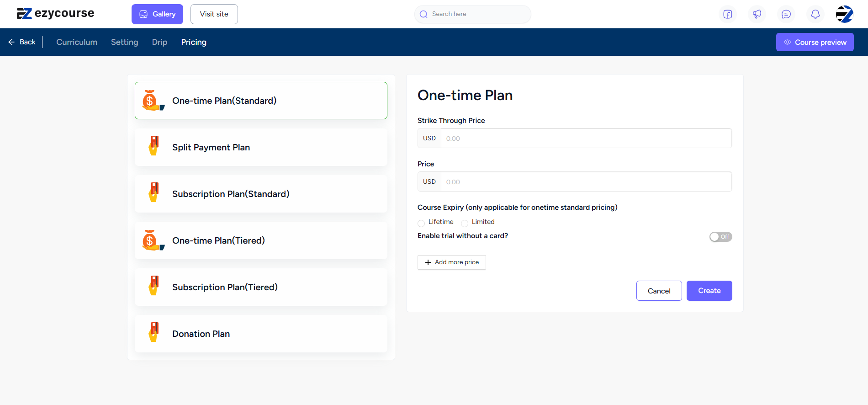Choose the Split Payment Plan option
Screen dimensions: 868x405
click(x=261, y=147)
